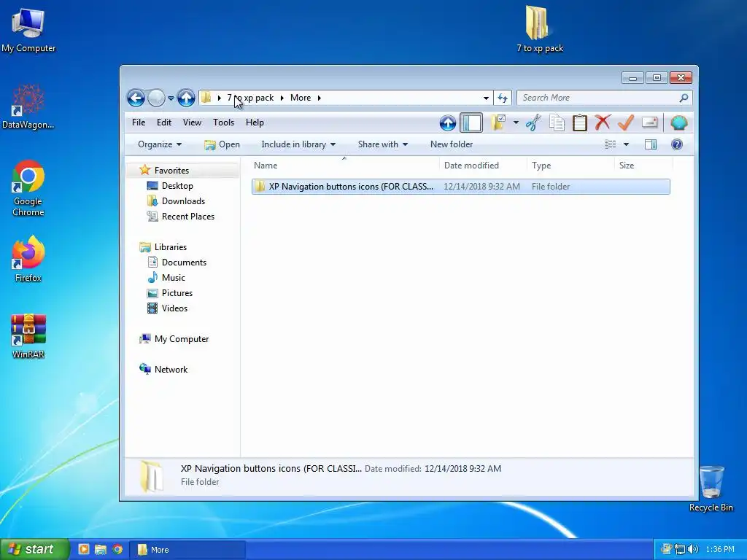The width and height of the screenshot is (747, 560).
Task: Open the Tools menu
Action: (x=223, y=122)
